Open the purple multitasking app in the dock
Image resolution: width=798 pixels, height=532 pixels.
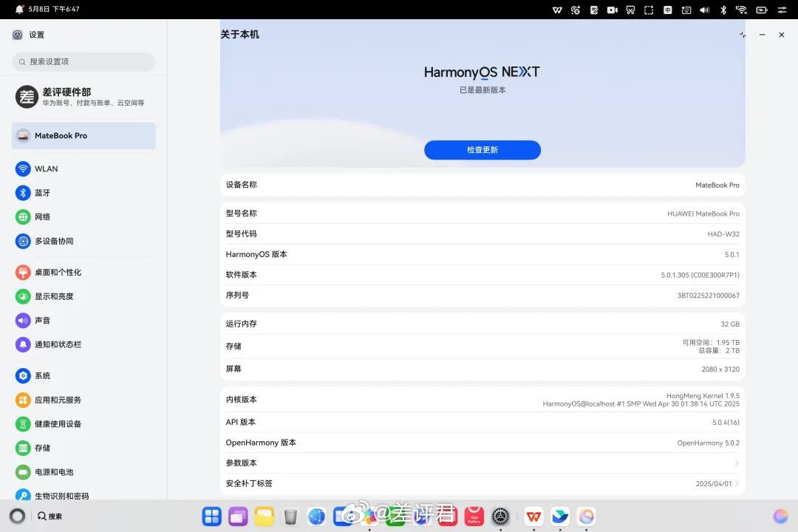point(238,516)
